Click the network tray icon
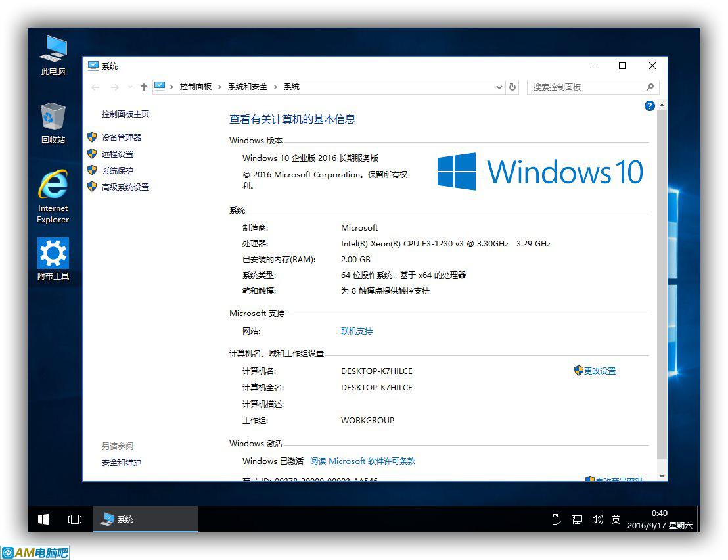The image size is (728, 560). coord(577,520)
